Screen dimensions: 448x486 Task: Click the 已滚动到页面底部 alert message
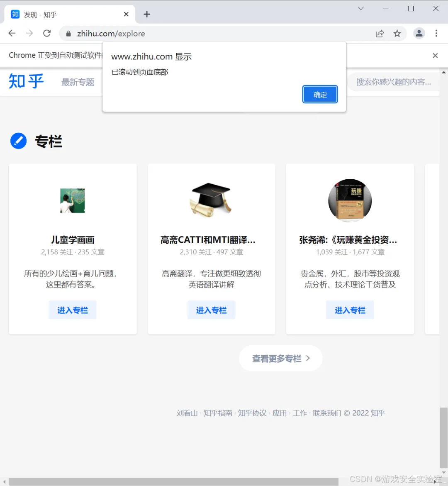click(139, 72)
